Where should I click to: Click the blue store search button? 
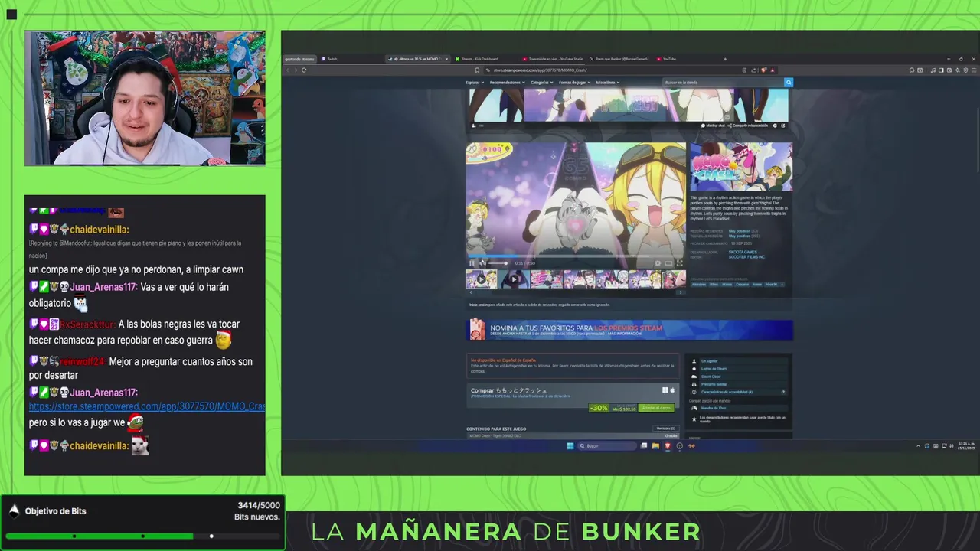pos(789,83)
